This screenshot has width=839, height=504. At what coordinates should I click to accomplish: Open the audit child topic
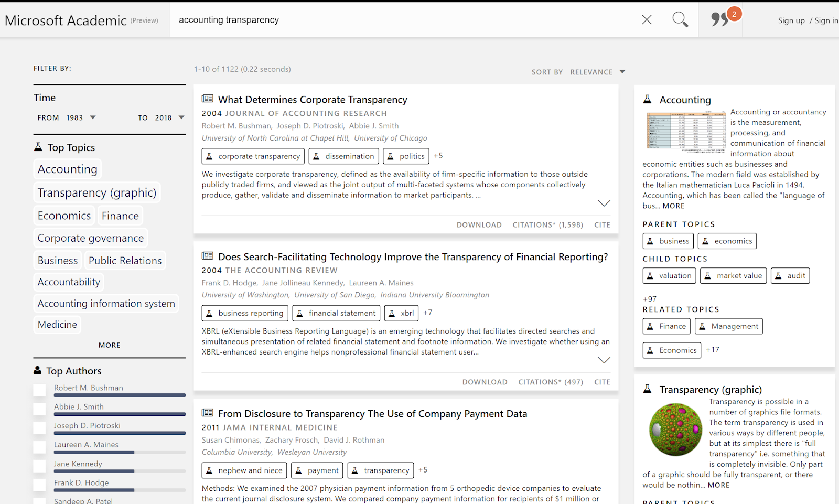pyautogui.click(x=790, y=276)
